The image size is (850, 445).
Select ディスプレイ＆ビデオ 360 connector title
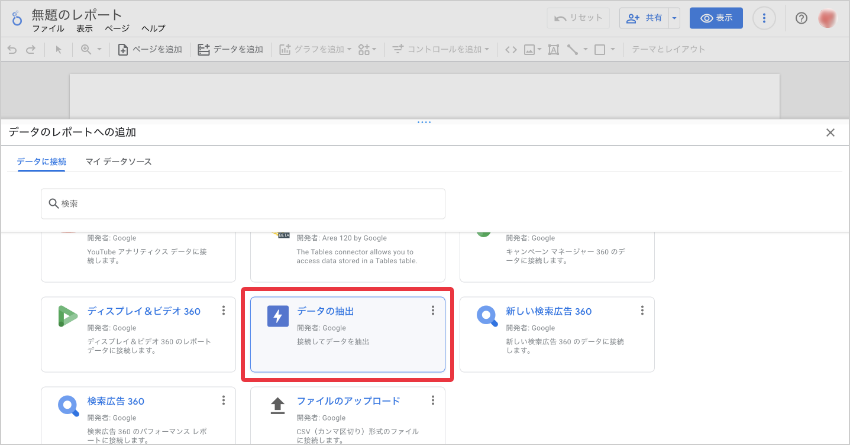144,311
